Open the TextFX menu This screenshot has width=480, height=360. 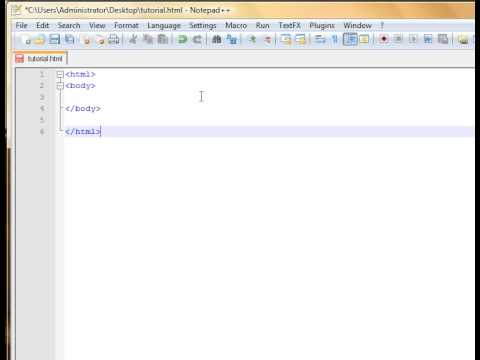290,25
